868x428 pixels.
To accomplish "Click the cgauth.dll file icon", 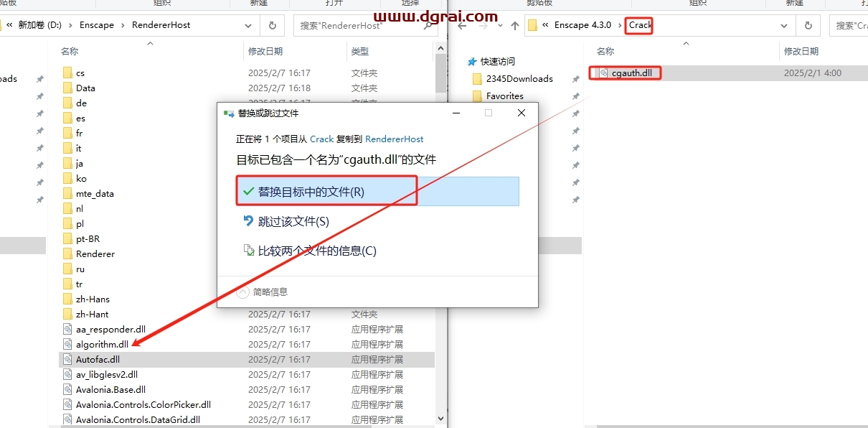I will [x=603, y=73].
